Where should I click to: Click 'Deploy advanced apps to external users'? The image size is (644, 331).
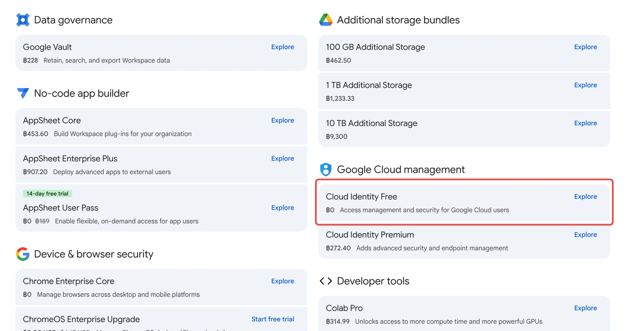pos(112,172)
